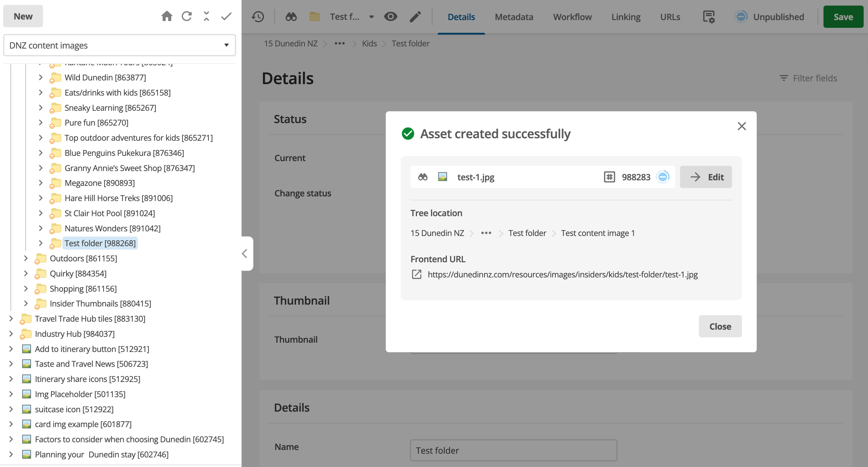Open the URLs tab
The height and width of the screenshot is (467, 868).
coord(670,17)
